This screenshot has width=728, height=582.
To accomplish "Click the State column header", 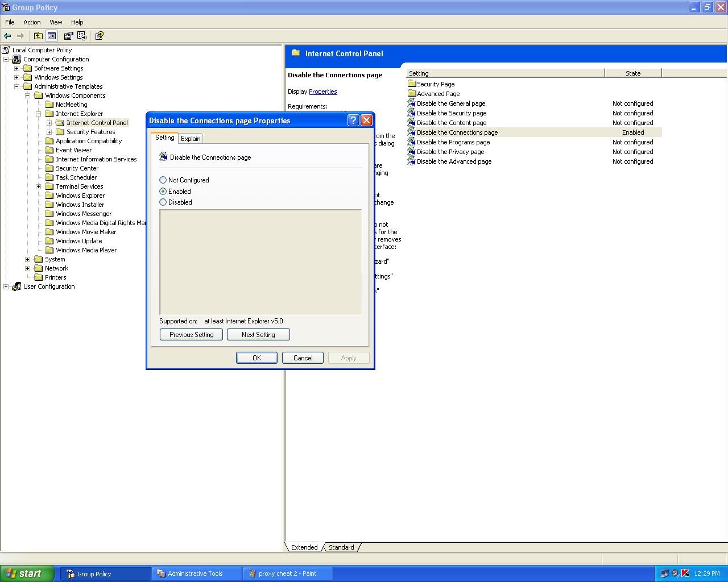I will (x=633, y=73).
